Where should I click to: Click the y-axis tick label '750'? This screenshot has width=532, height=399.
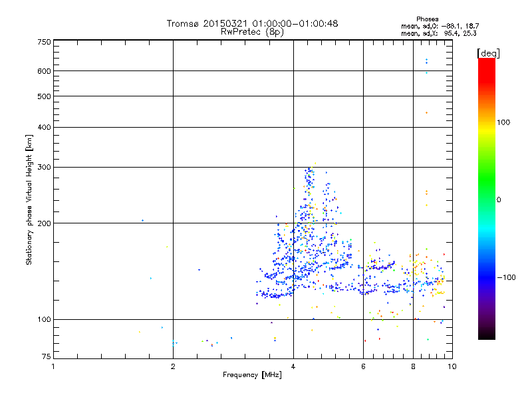coord(44,42)
